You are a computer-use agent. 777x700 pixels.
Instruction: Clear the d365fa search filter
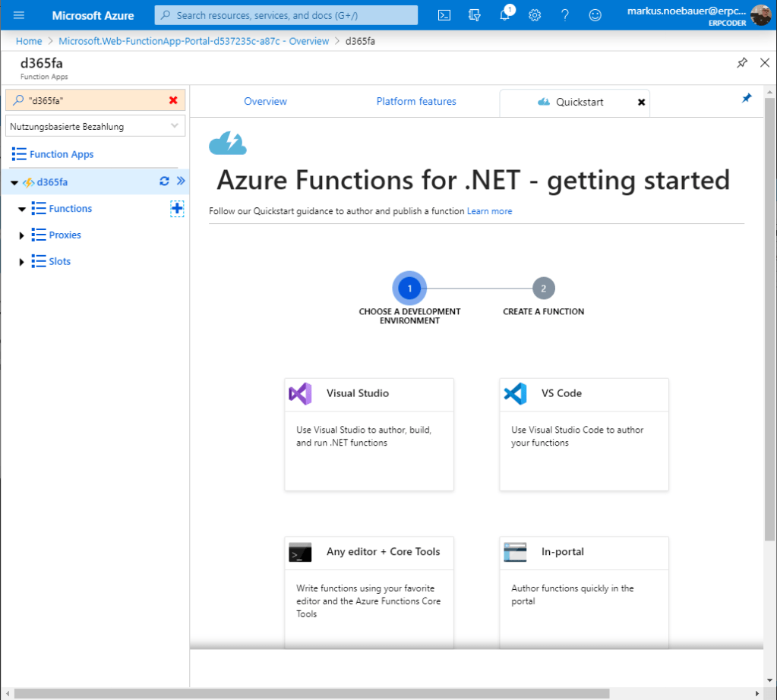coord(175,99)
